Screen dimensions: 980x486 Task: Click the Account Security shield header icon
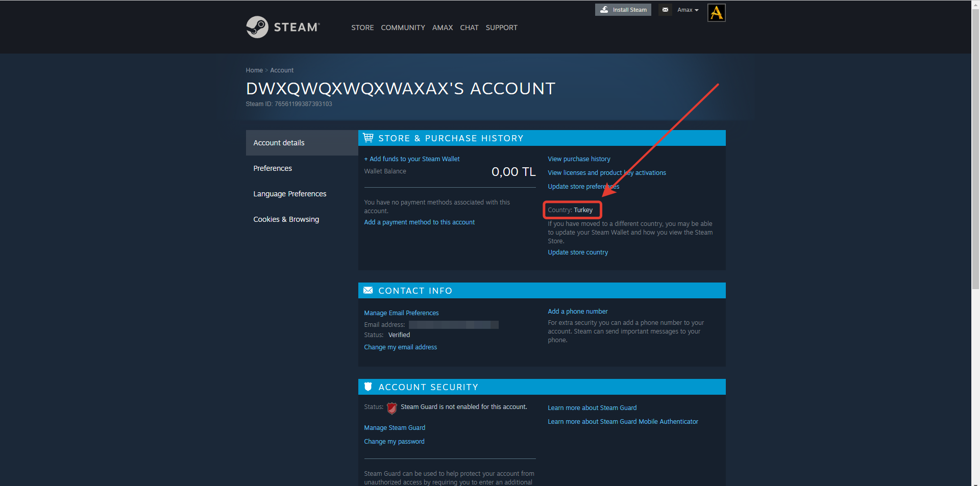click(x=368, y=387)
